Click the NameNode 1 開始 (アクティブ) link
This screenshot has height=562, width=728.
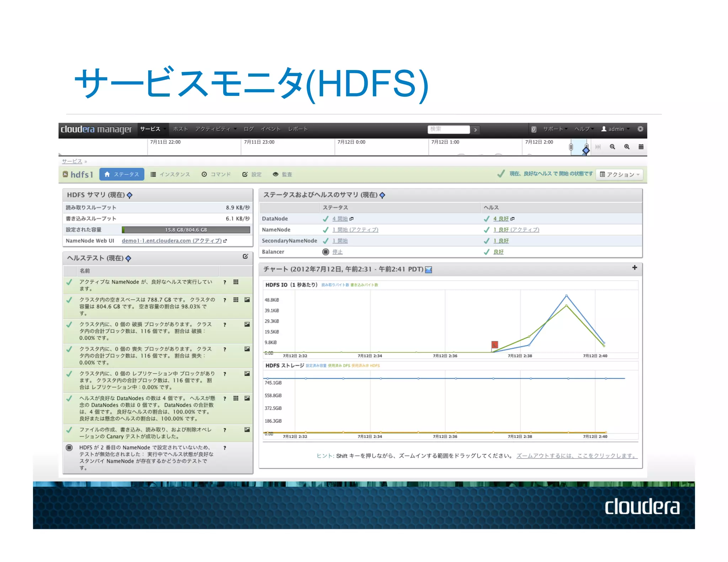(355, 230)
